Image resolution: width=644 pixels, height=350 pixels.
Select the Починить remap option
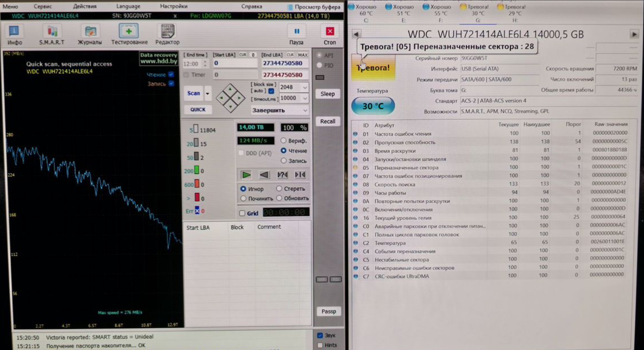[243, 198]
